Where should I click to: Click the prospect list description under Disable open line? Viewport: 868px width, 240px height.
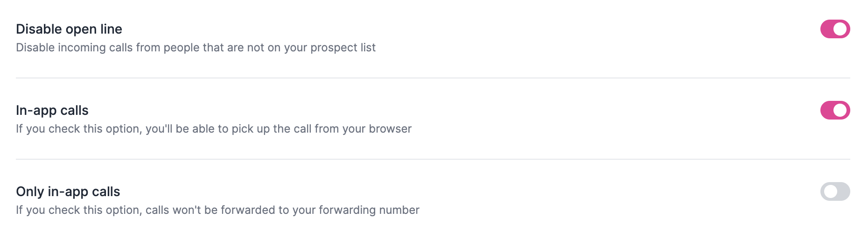pyautogui.click(x=196, y=48)
